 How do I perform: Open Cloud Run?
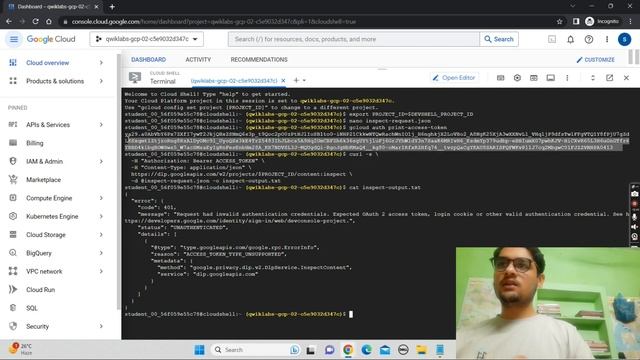pyautogui.click(x=40, y=290)
